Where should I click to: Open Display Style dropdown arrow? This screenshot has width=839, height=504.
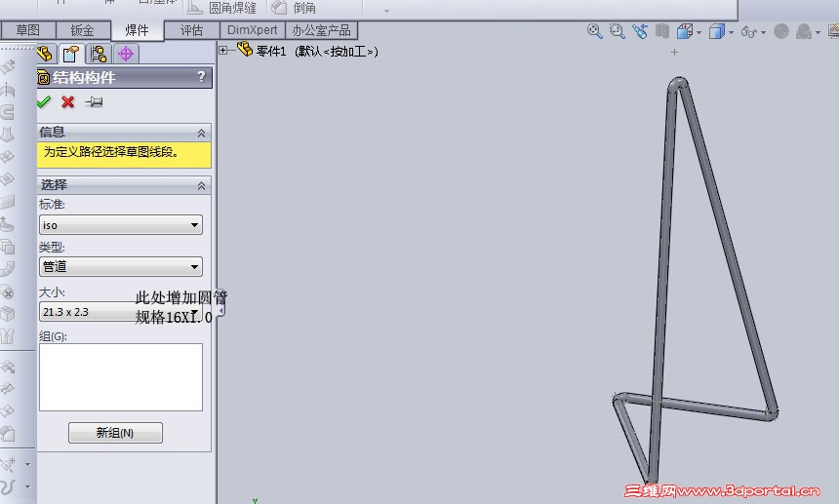click(731, 32)
